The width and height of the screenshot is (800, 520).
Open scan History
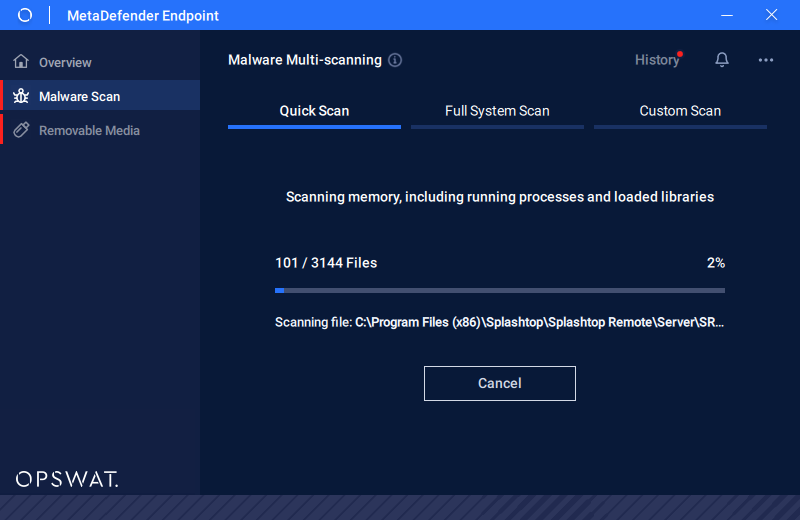tap(657, 60)
